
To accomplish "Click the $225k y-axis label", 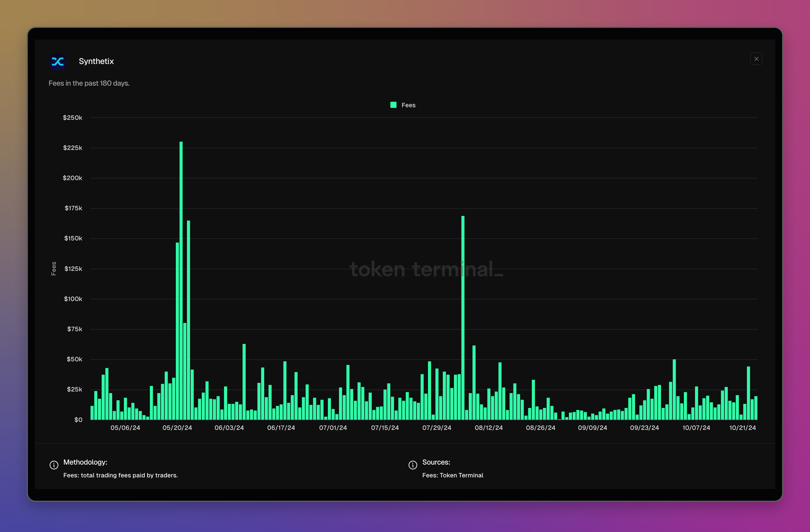I will pos(73,148).
